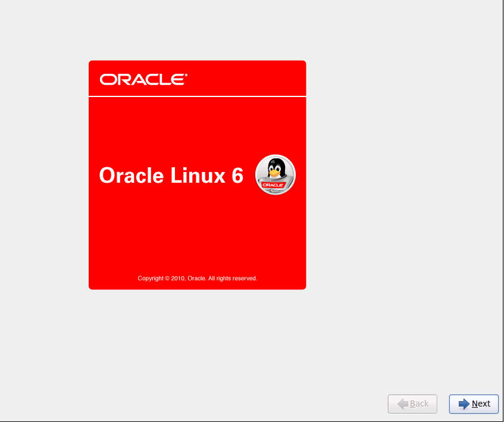
Task: Click the circular penguin logo emblem
Action: tap(275, 175)
